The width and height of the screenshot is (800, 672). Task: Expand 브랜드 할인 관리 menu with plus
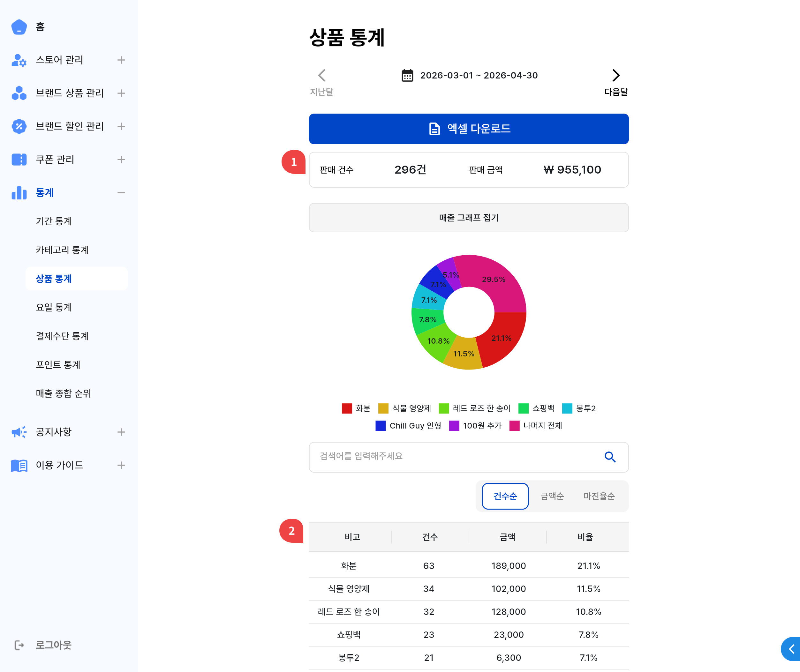(121, 126)
